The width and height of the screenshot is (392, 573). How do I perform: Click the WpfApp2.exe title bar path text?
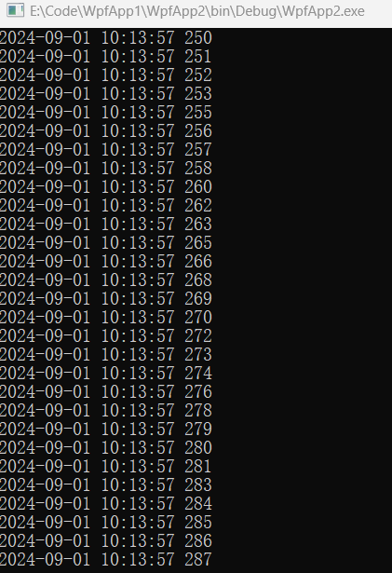tap(196, 11)
